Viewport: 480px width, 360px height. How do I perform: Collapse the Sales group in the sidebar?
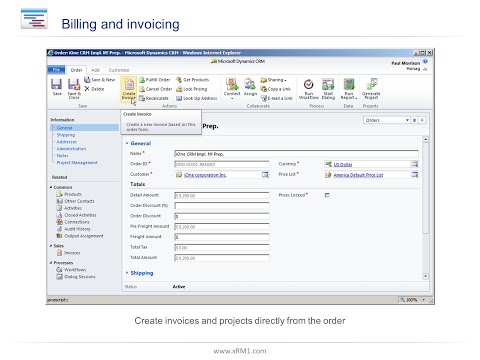tap(51, 246)
